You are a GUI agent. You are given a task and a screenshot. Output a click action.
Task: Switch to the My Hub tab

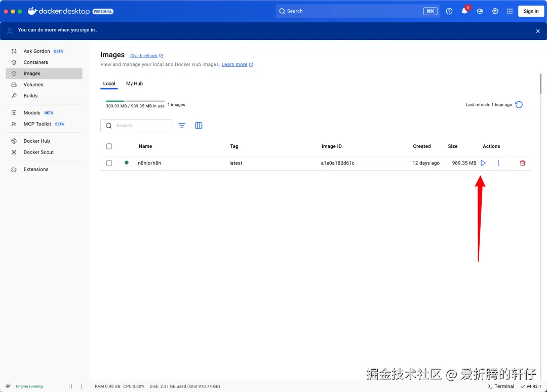pyautogui.click(x=134, y=84)
